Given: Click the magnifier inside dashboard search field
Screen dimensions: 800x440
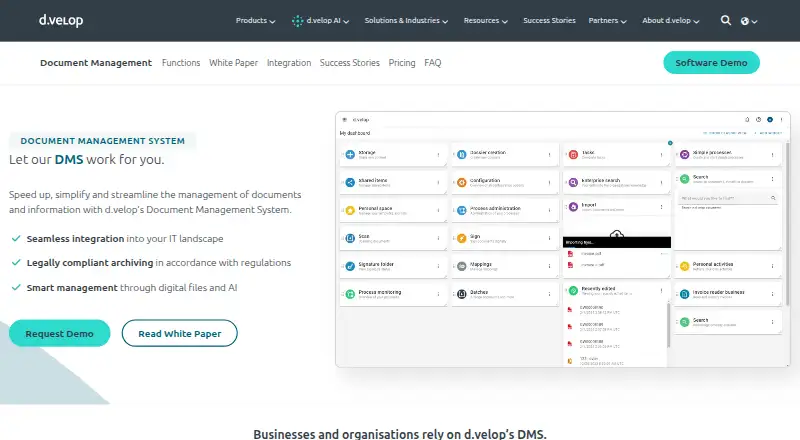Looking at the screenshot, I should pyautogui.click(x=773, y=198).
